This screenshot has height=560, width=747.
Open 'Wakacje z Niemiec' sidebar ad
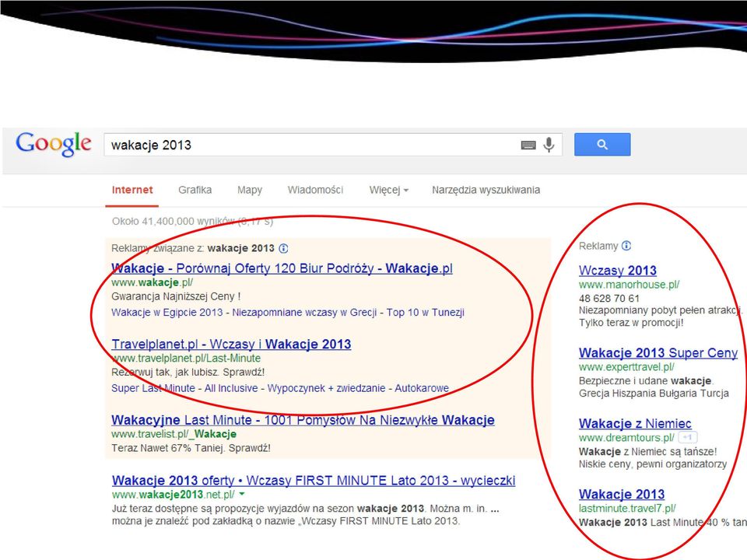pos(635,423)
